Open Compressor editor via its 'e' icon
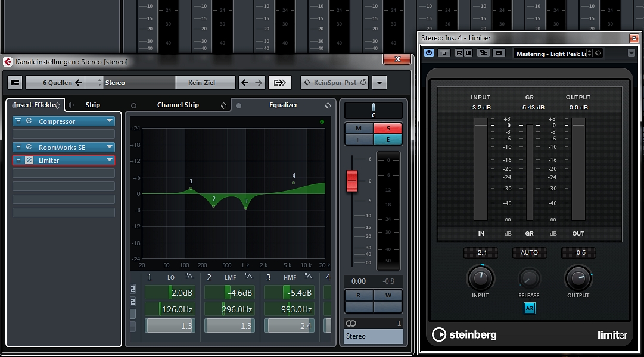The width and height of the screenshot is (644, 357). click(29, 121)
